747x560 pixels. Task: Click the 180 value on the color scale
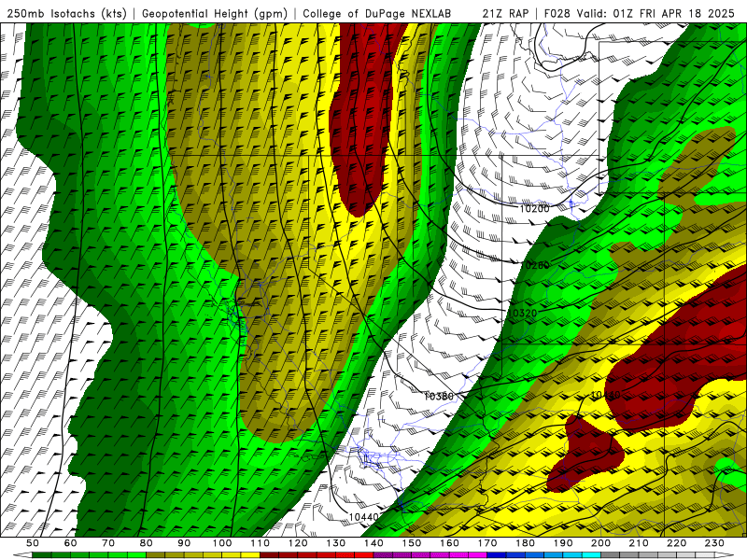tap(526, 543)
